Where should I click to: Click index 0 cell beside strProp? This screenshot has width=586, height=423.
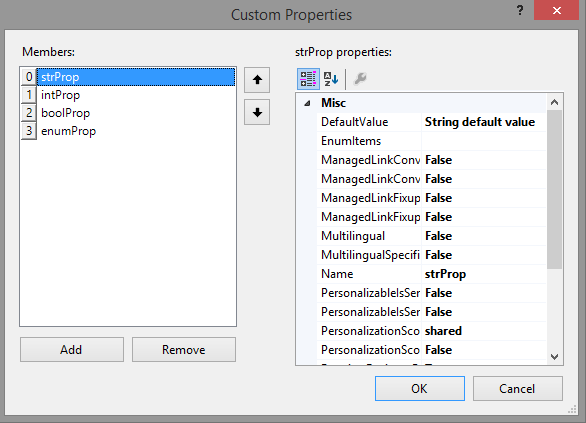point(29,77)
